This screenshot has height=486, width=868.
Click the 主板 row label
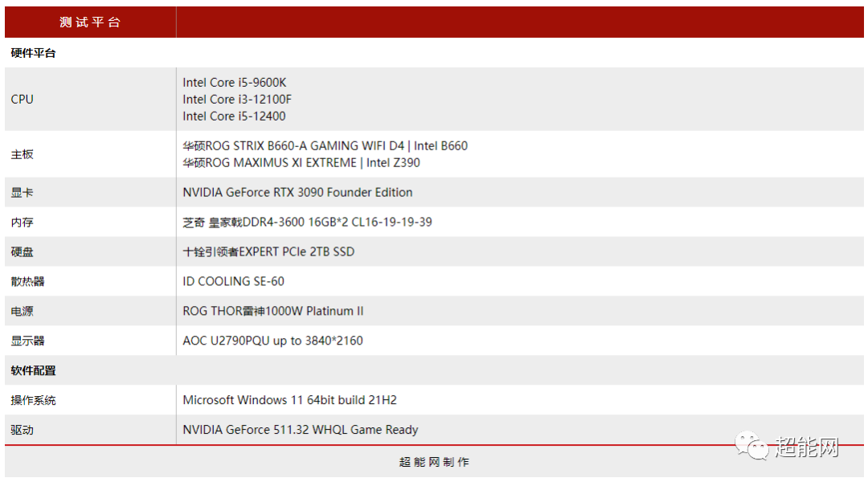(23, 154)
